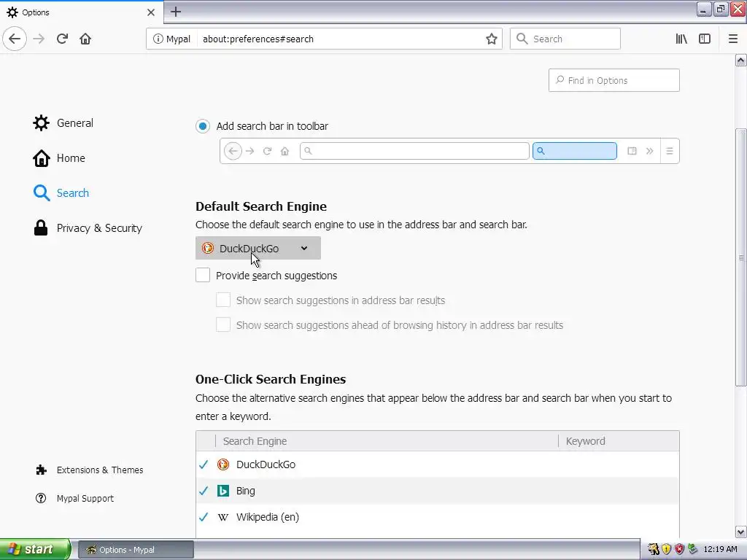747x560 pixels.
Task: Click DuckDuckGo logo in the engine list
Action: click(x=223, y=464)
